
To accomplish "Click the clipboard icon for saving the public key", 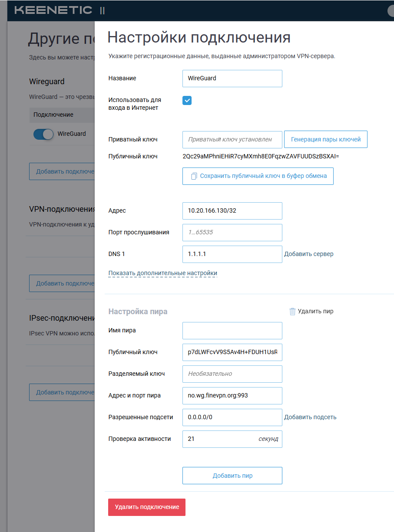I will click(x=194, y=176).
